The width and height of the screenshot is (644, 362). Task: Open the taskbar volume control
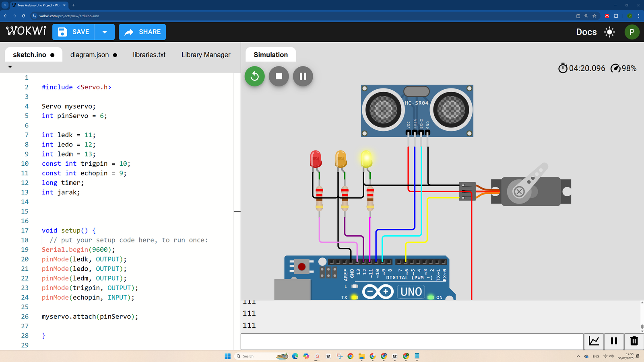pos(611,356)
